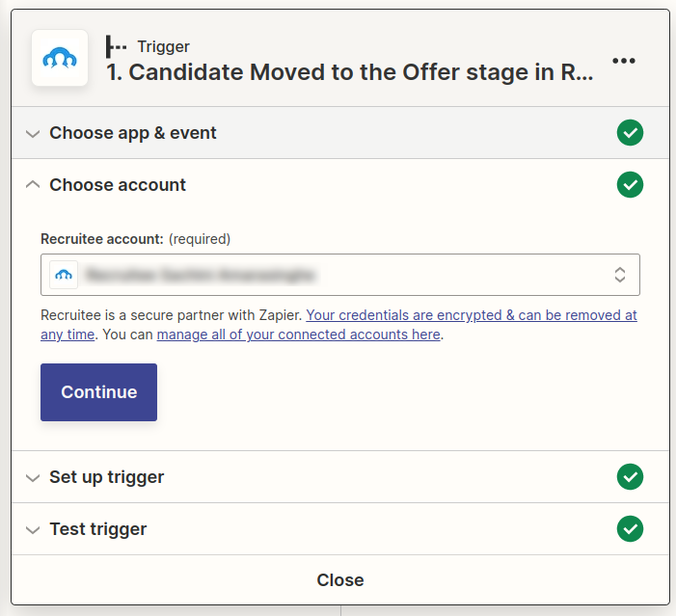The image size is (676, 616).
Task: Collapse the Choose account section
Action: (33, 184)
